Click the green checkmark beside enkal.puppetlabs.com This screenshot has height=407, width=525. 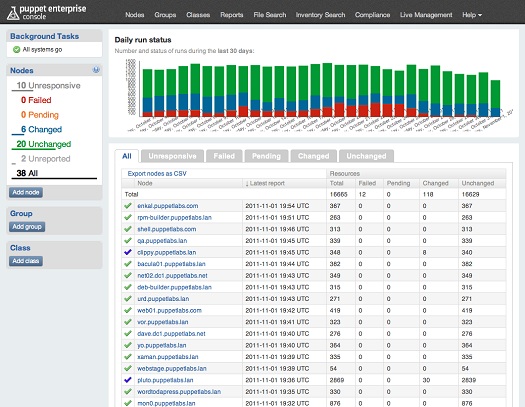(x=128, y=206)
